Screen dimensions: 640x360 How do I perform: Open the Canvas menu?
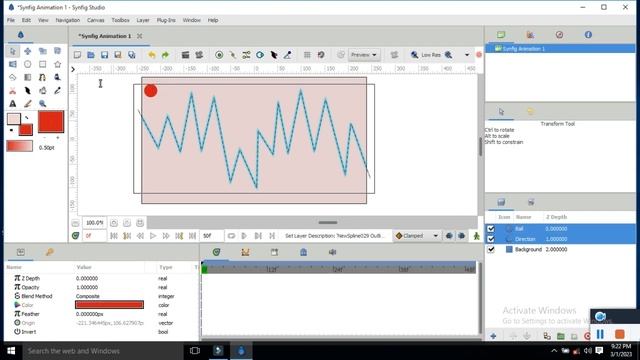click(x=96, y=20)
